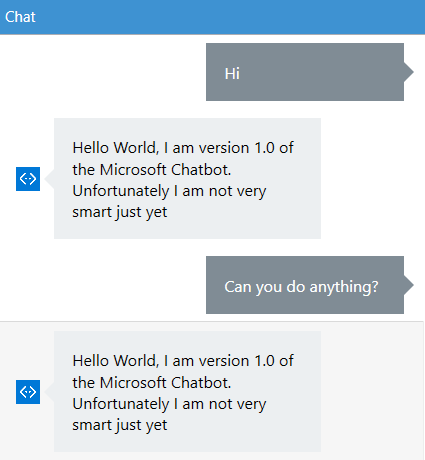
Task: Select the 'Hi' user message bubble
Action: tap(305, 72)
